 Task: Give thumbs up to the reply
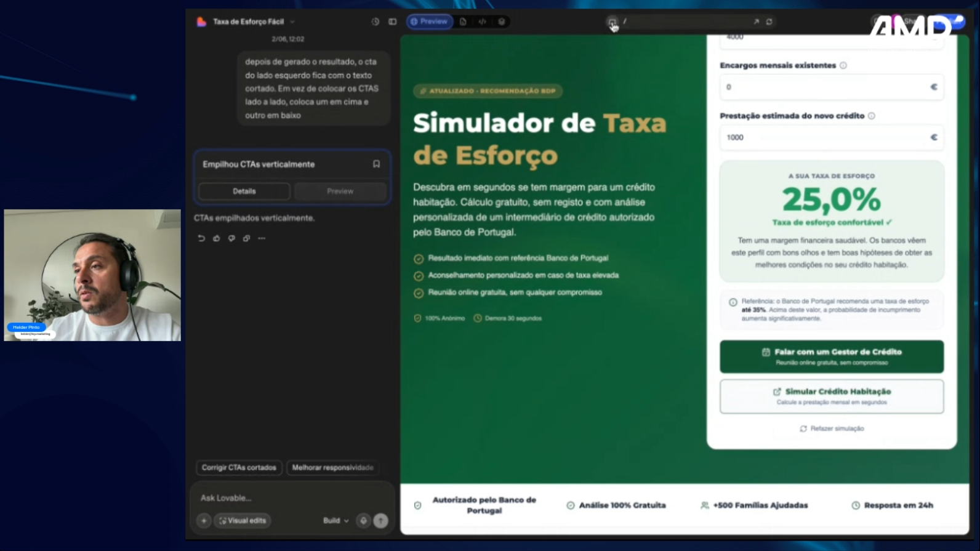[216, 238]
